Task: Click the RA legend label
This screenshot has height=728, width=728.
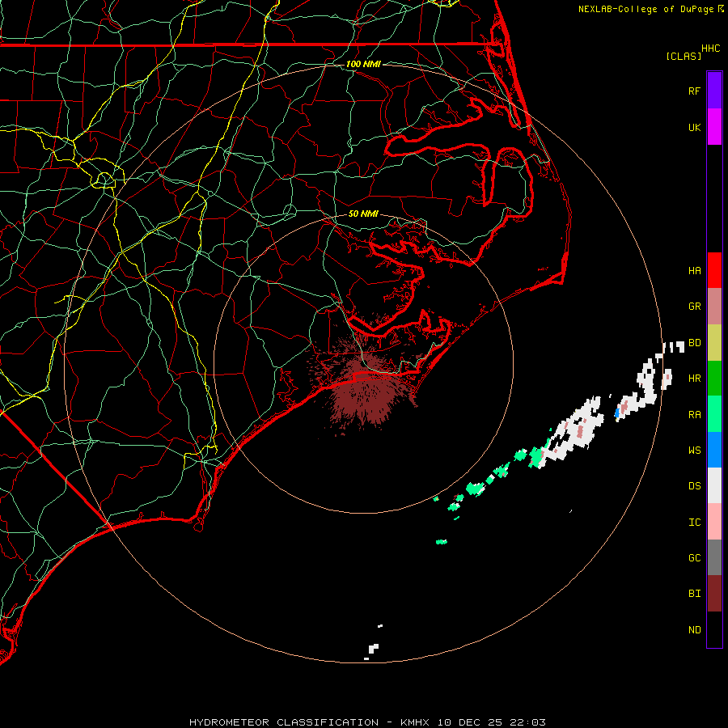Action: coord(694,414)
